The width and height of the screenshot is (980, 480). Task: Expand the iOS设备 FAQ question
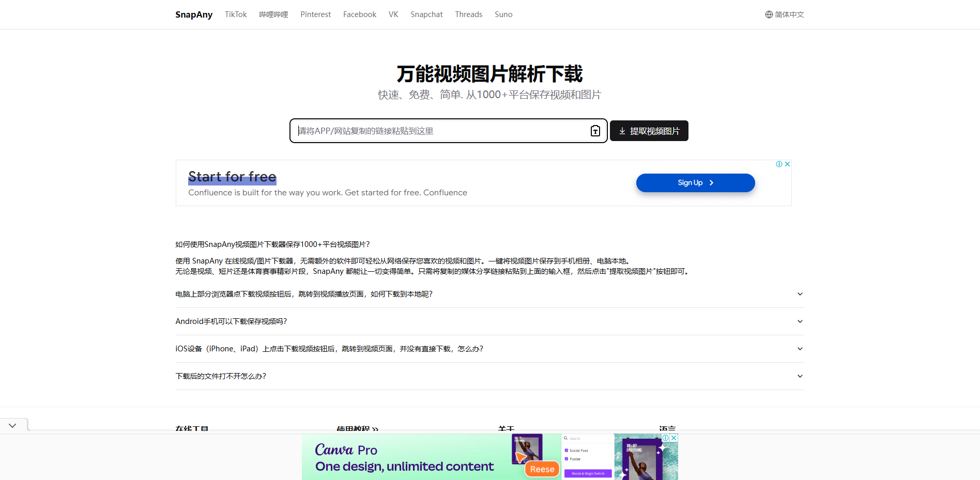pos(489,349)
